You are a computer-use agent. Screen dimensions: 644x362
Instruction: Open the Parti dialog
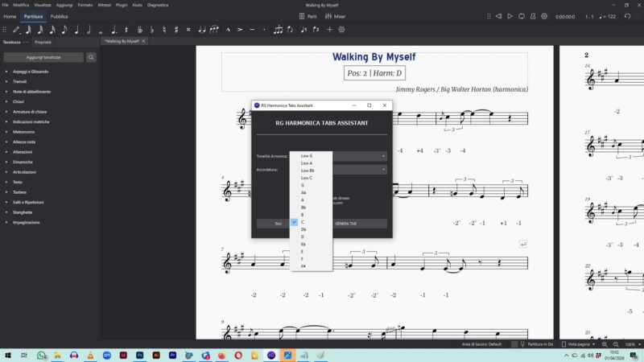(308, 16)
